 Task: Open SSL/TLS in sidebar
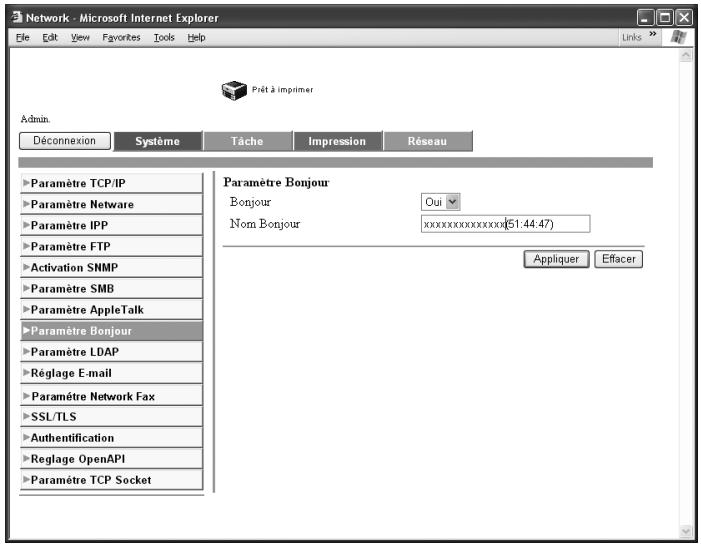[x=111, y=417]
